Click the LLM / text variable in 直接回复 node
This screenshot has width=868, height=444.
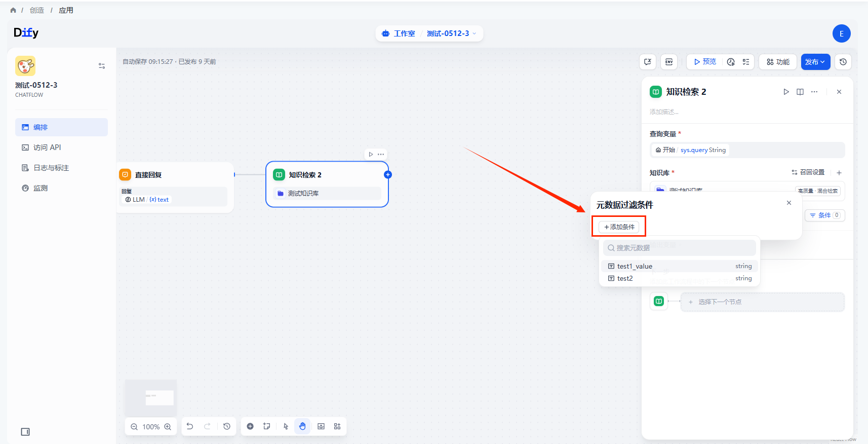pyautogui.click(x=147, y=200)
